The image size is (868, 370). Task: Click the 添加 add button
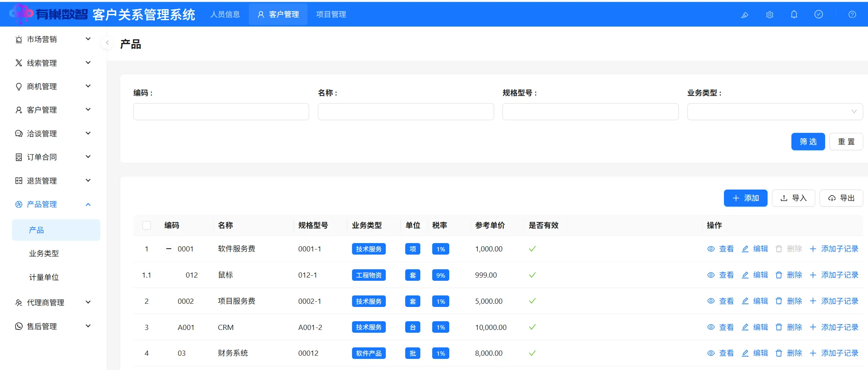coord(745,198)
